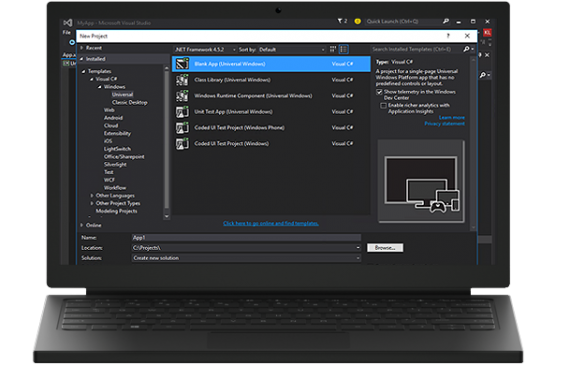Expand the Online section

click(82, 225)
